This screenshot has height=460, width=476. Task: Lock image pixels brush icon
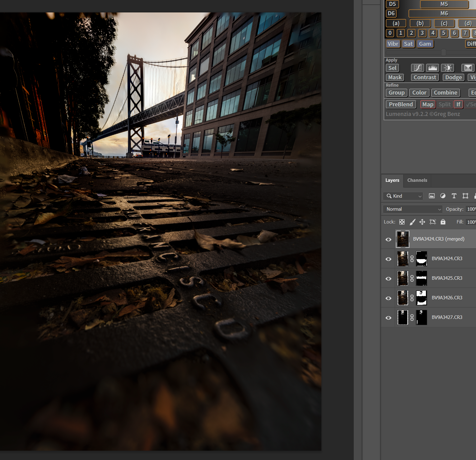tap(412, 222)
